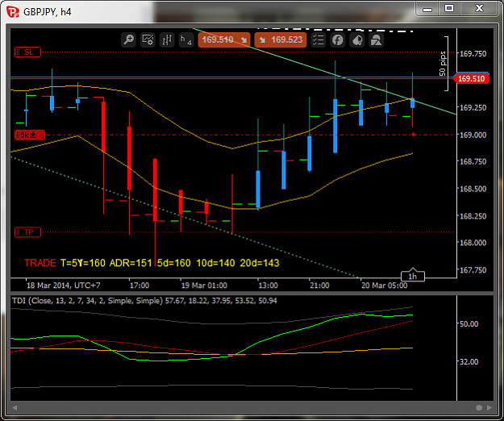The image size is (504, 421).
Task: Open the drawing shapes icon
Action: (x=376, y=40)
